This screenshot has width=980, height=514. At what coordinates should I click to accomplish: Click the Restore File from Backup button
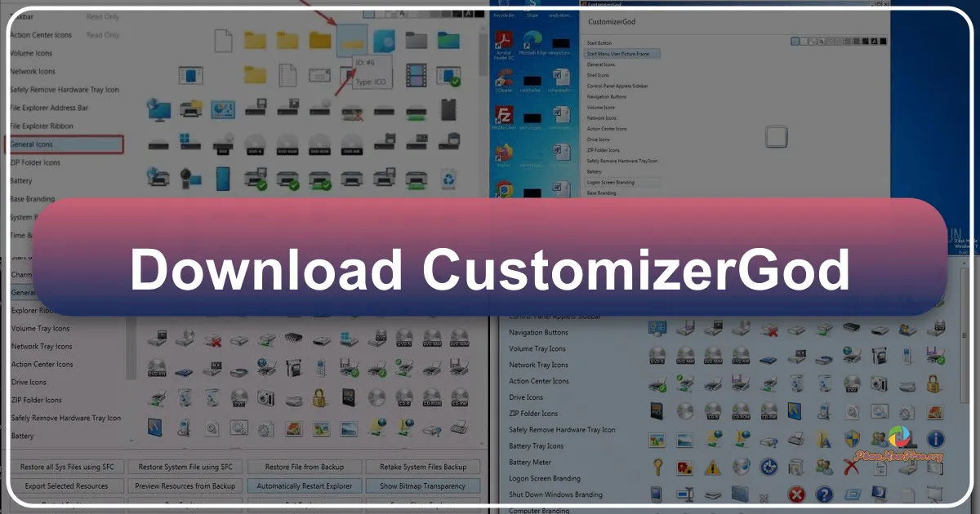tap(305, 466)
